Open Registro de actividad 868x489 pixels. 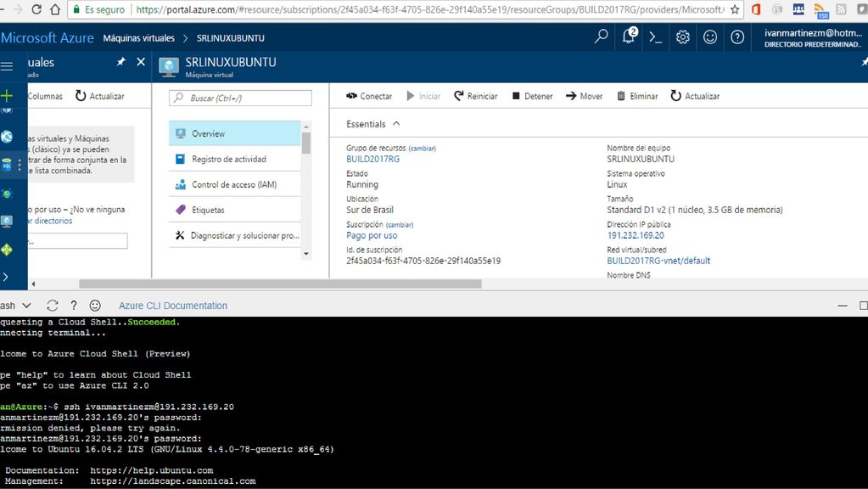coord(234,159)
